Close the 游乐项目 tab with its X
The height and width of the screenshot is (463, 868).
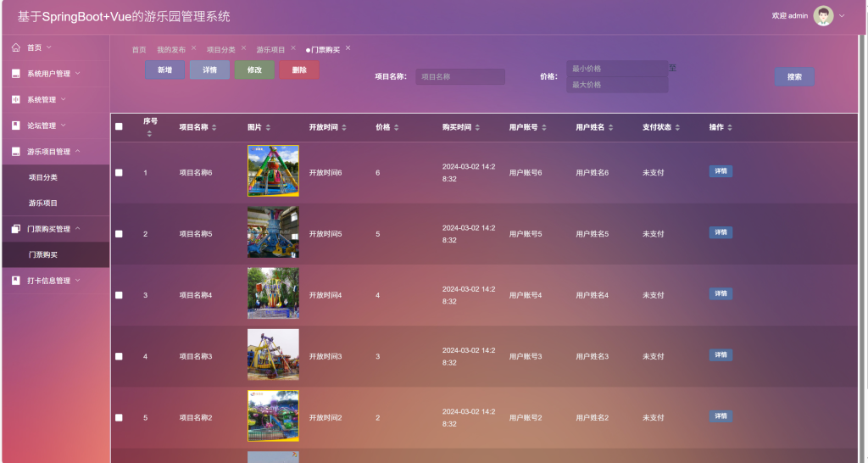click(x=293, y=48)
